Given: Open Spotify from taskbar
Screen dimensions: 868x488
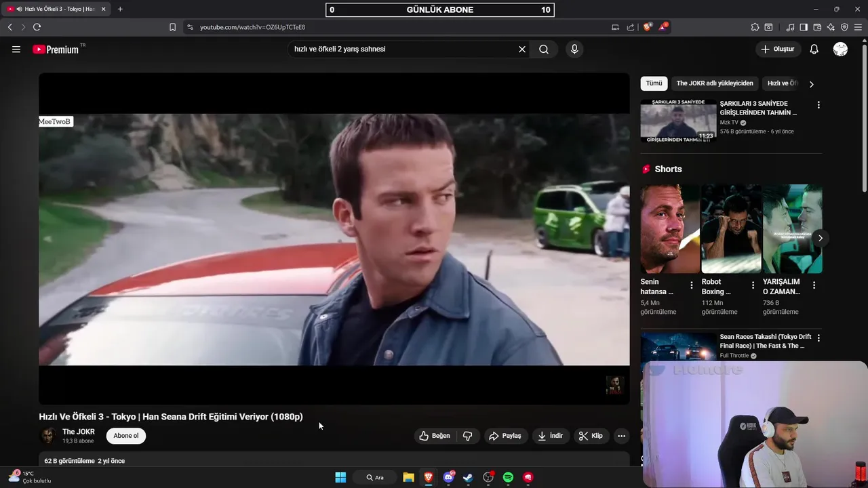Looking at the screenshot, I should point(508,477).
